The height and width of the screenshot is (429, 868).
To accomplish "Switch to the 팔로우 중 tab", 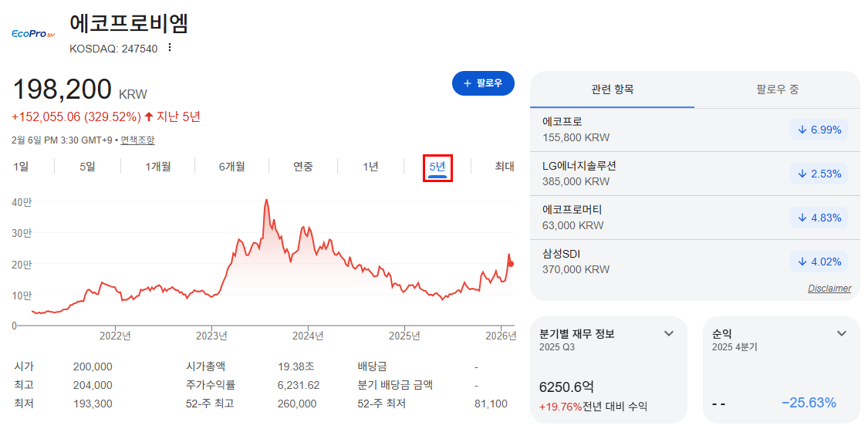I will pos(777,90).
